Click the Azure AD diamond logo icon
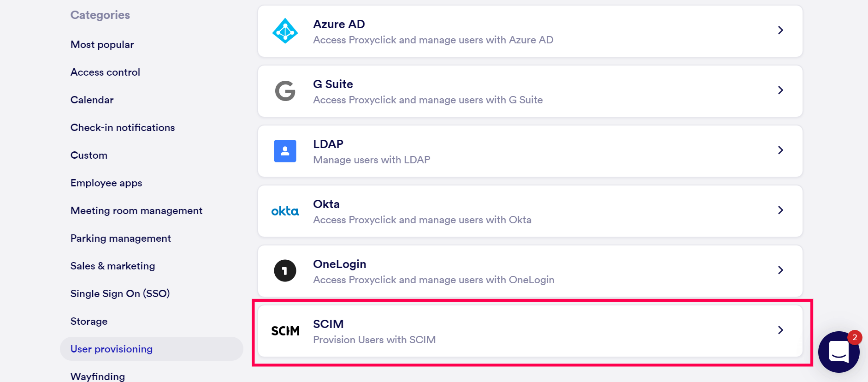The image size is (868, 382). (285, 31)
